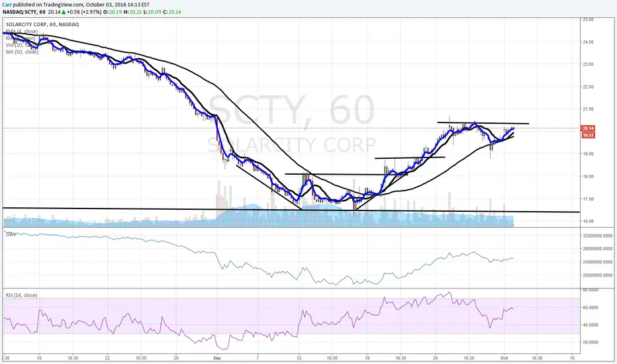Click the "18.00" price axis label
Image resolution: width=617 pixels, height=364 pixels.
pos(589,176)
